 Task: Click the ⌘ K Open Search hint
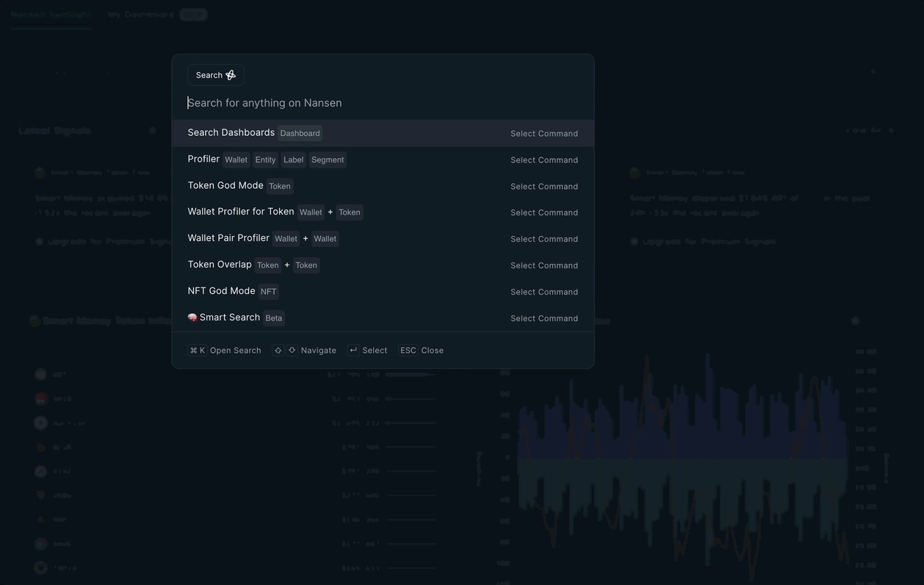pyautogui.click(x=225, y=351)
